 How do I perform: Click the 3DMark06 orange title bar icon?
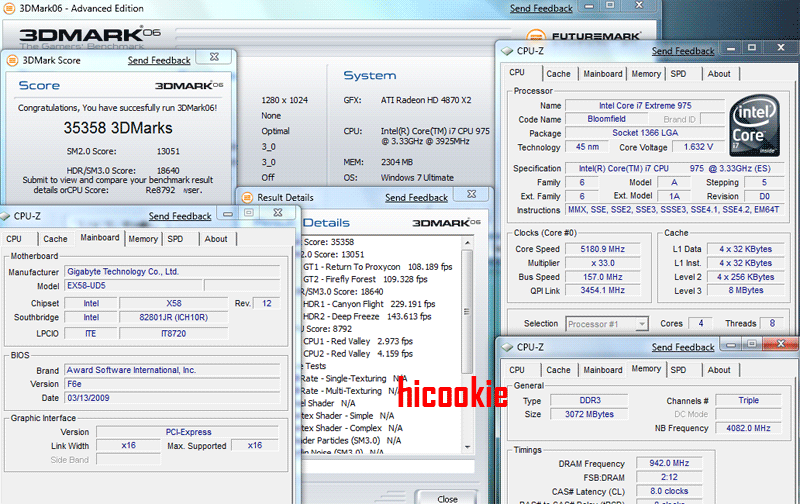click(9, 8)
